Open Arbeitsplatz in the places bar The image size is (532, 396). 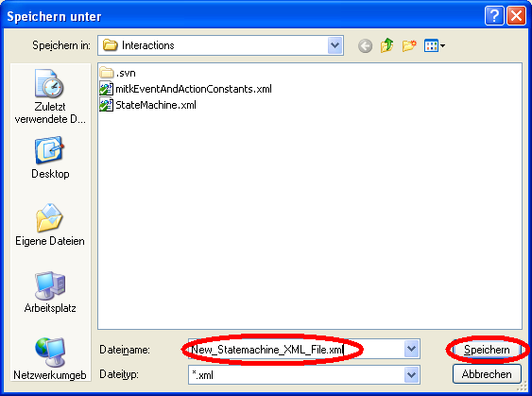50,292
